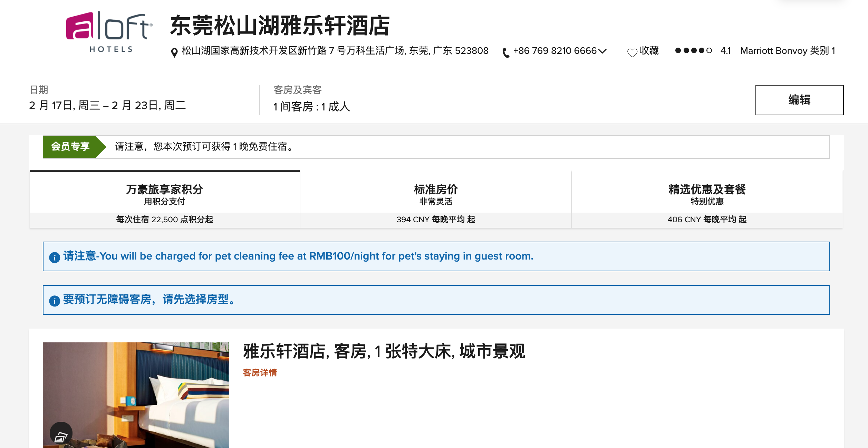
Task: Click the Marriott Bonvoy 类别 1 text
Action: click(788, 51)
